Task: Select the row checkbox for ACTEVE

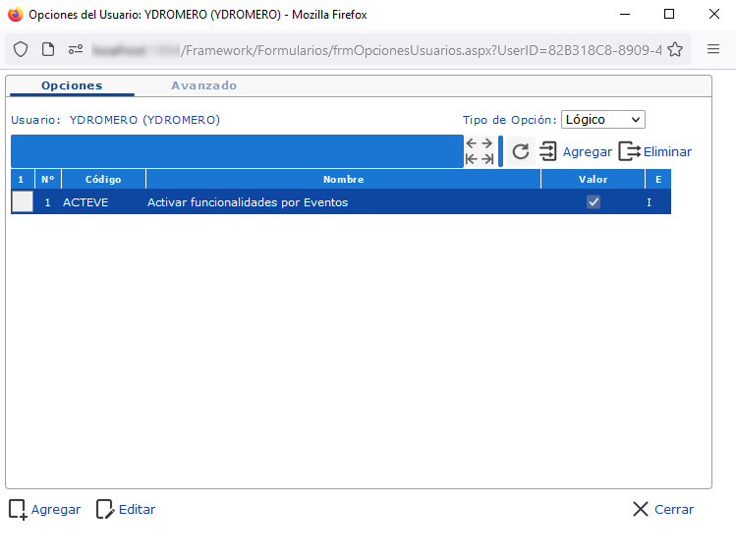Action: point(23,201)
